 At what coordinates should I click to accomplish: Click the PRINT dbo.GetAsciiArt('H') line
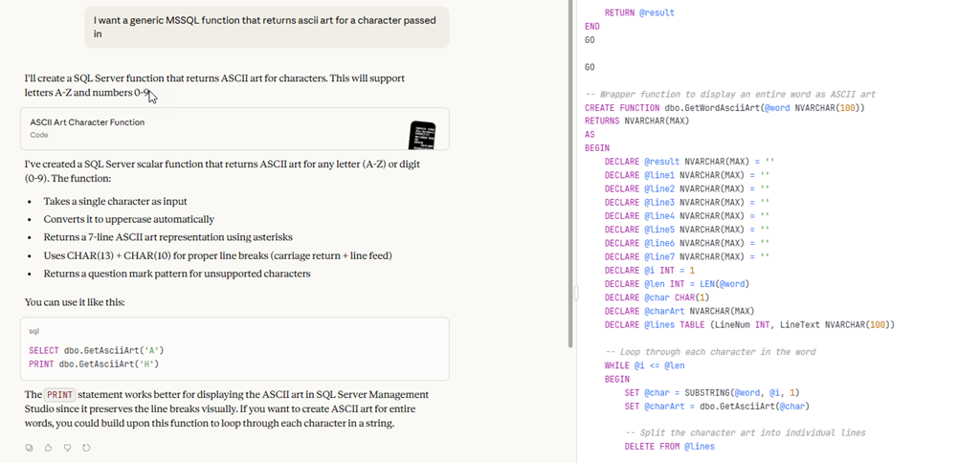pos(93,364)
